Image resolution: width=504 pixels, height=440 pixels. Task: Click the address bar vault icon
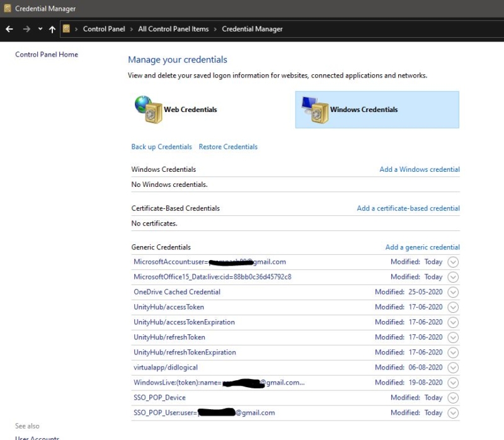(x=66, y=29)
